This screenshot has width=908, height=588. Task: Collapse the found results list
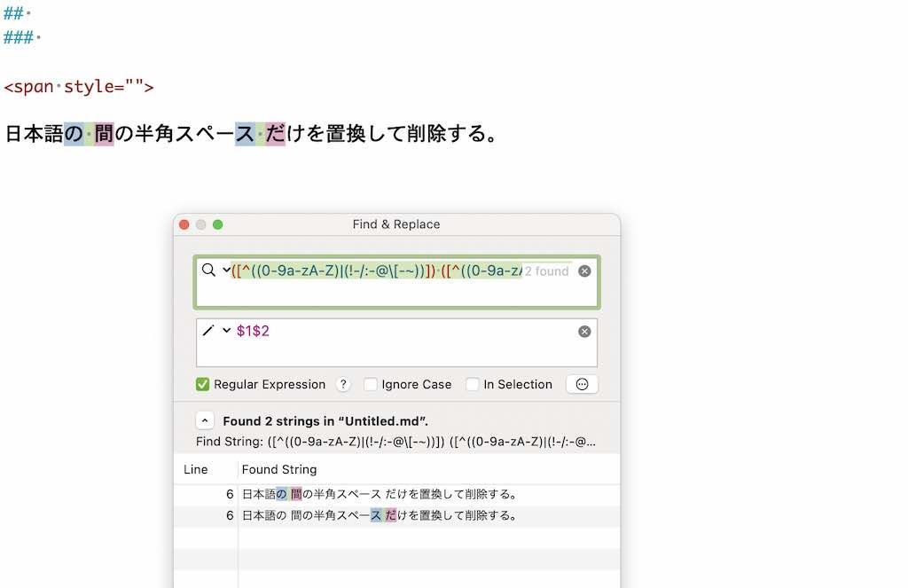205,420
